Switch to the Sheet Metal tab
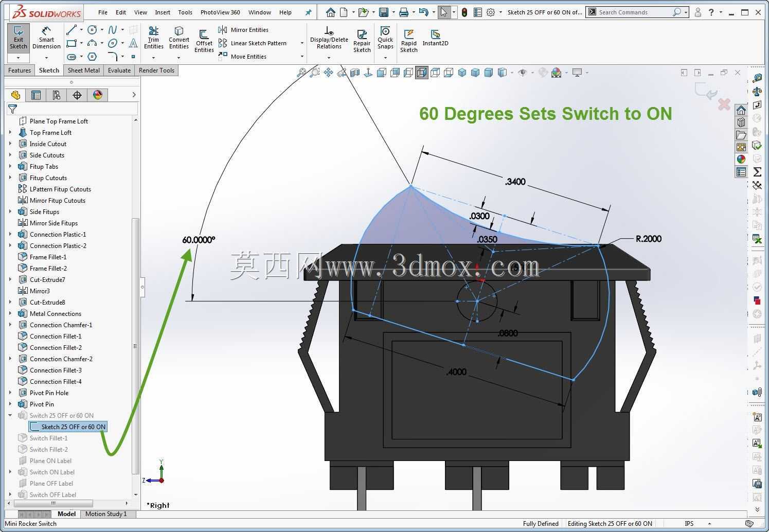The height and width of the screenshot is (532, 769). [x=83, y=70]
